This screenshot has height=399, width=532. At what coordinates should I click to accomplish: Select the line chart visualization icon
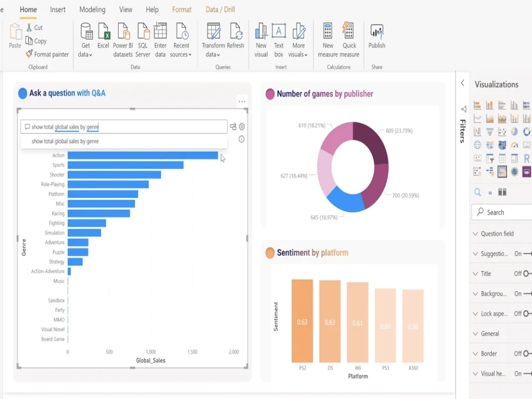[x=478, y=118]
